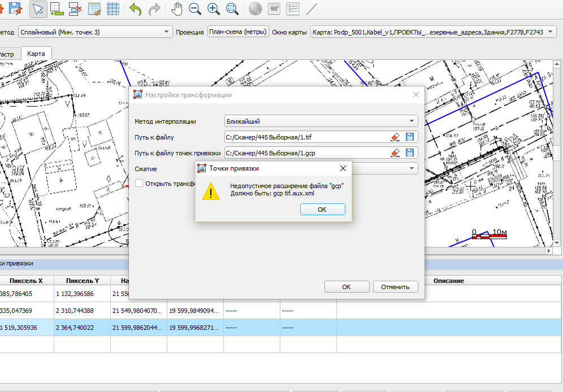Expand the 'Сплайновый (Мин. точек 3)' method dropdown
563x392 pixels.
95,32
